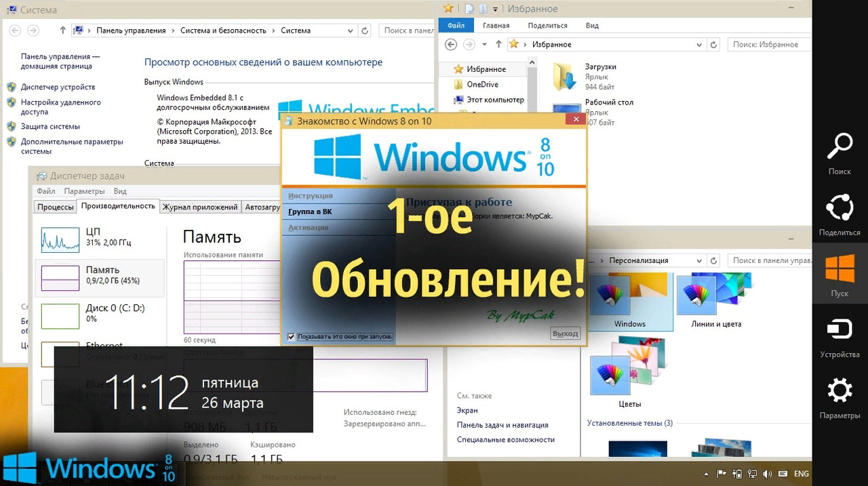The image size is (868, 486).
Task: Open Панель задач и навигация link
Action: pyautogui.click(x=502, y=425)
